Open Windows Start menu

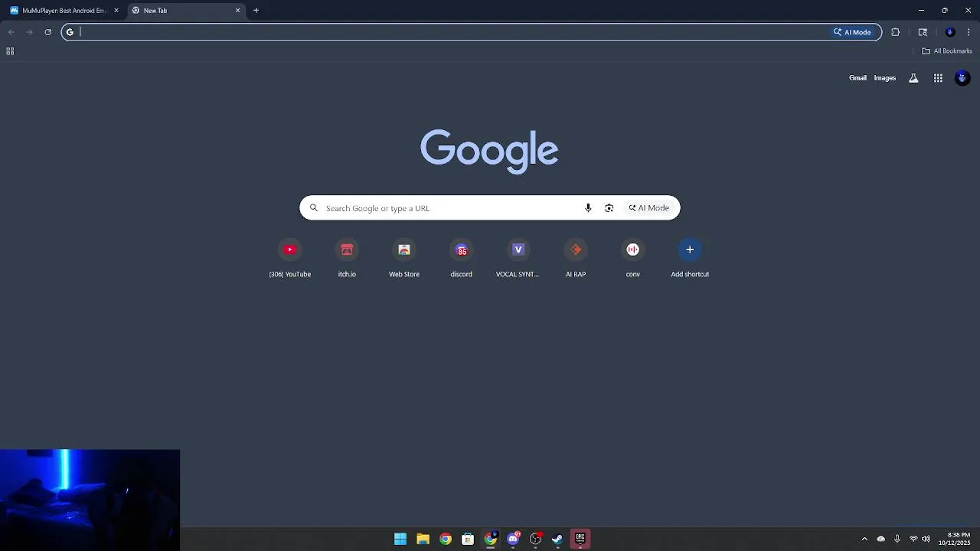[x=400, y=539]
